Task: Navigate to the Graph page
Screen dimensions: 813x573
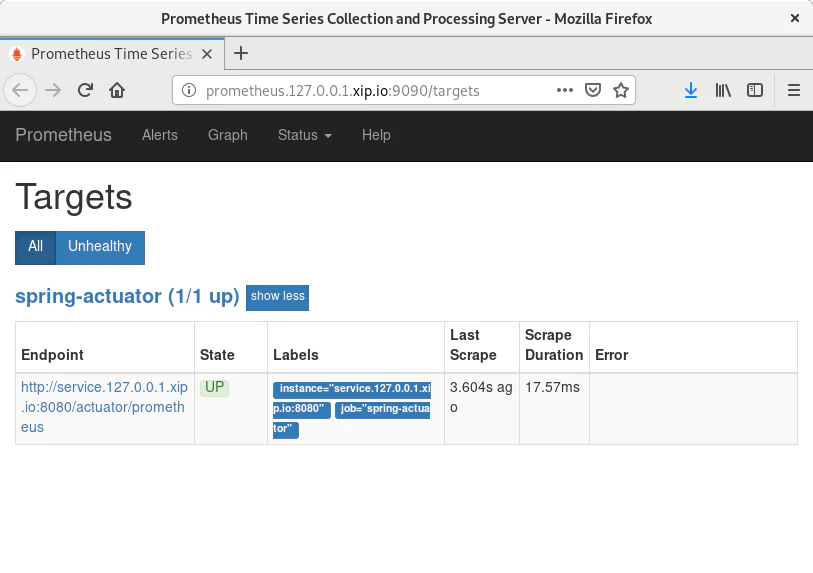Action: (227, 135)
